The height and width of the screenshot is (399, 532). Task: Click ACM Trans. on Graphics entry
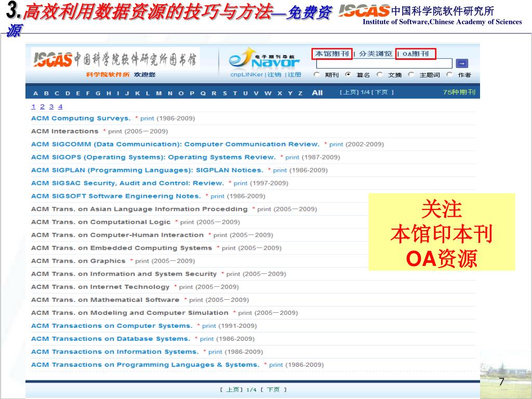click(78, 261)
